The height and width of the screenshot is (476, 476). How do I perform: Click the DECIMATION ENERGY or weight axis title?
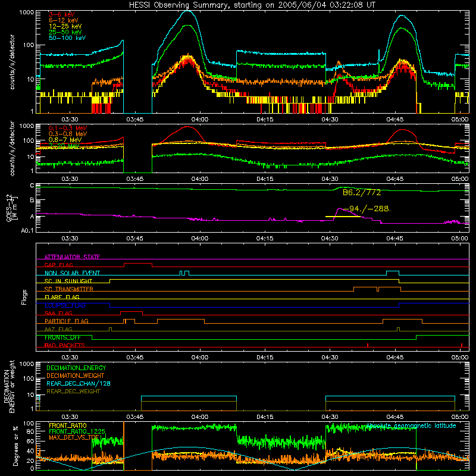pos(9,386)
